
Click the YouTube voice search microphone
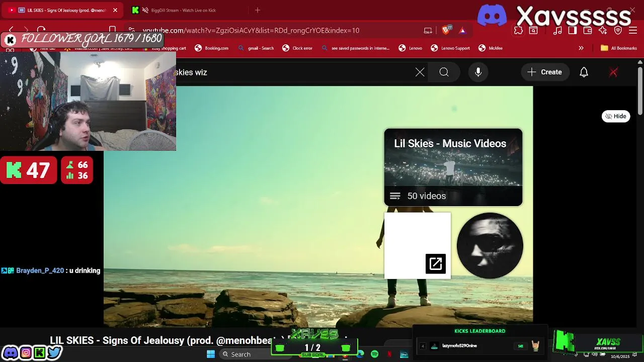click(478, 72)
